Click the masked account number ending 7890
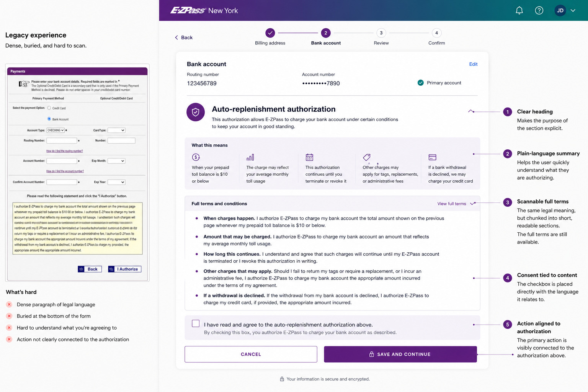The width and height of the screenshot is (588, 392). [321, 83]
